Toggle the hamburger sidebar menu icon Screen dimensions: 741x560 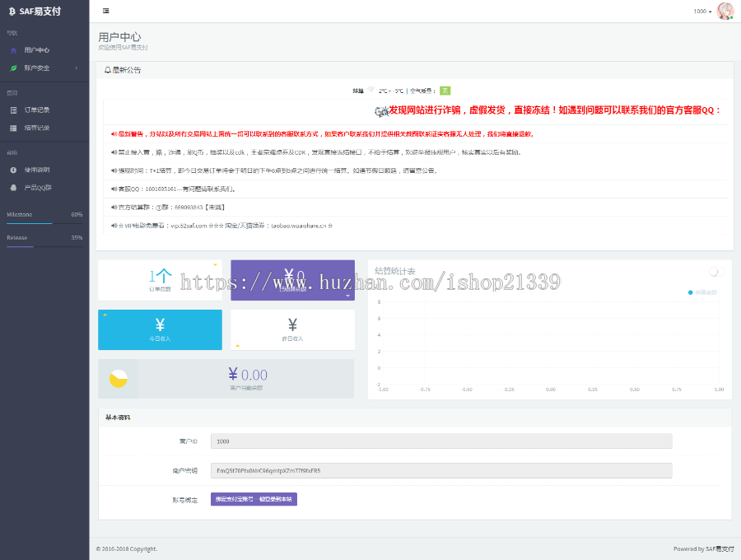tap(106, 11)
